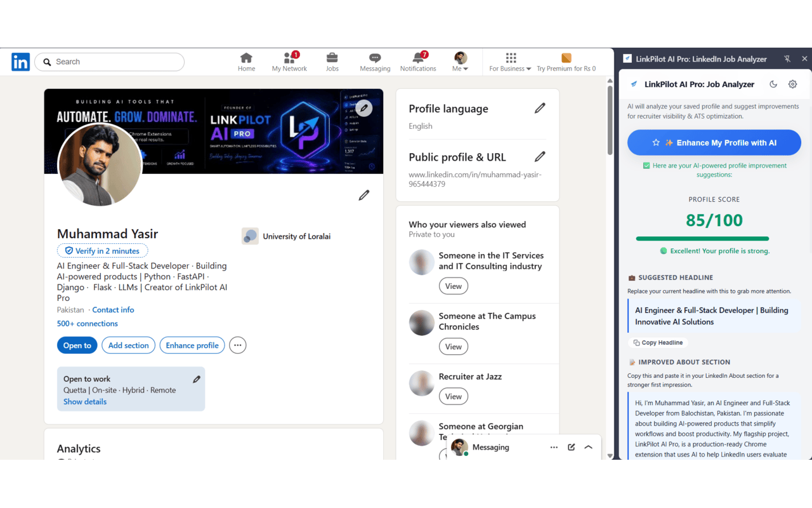812x508 pixels.
Task: Click the suggested headline text box
Action: coord(714,316)
